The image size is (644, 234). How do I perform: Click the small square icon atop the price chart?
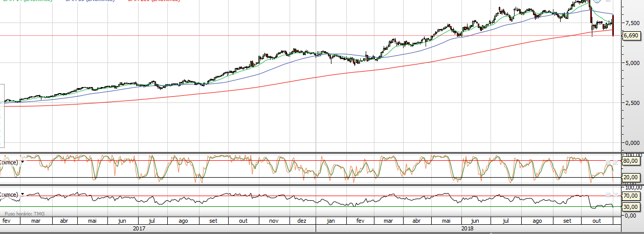(x=607, y=1)
